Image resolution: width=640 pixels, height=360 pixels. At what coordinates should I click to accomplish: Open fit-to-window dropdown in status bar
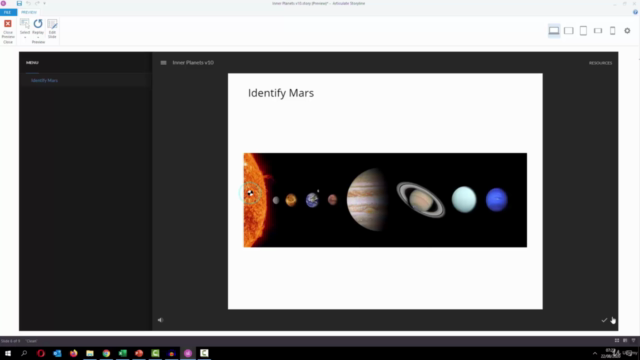(x=633, y=340)
